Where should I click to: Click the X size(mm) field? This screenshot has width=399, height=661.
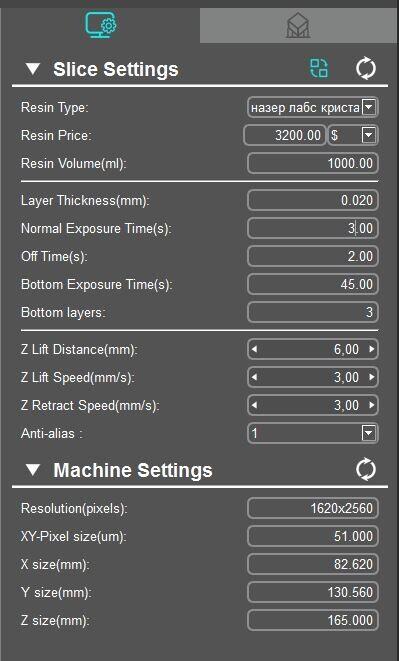(313, 564)
